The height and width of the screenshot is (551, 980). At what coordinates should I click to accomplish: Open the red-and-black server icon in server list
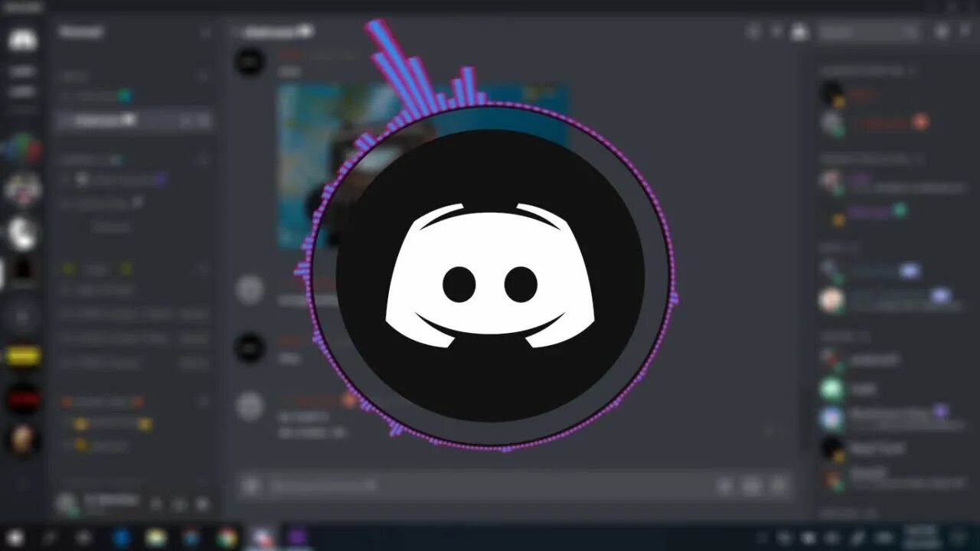coord(23,398)
